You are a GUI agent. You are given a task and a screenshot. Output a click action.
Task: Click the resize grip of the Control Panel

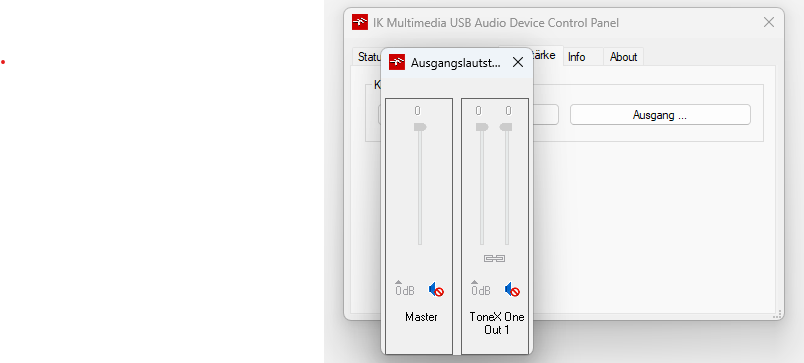[778, 314]
